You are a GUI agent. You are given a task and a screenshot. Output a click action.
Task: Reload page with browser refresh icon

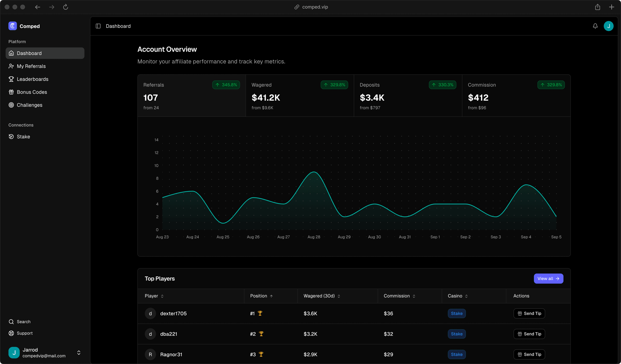click(65, 7)
